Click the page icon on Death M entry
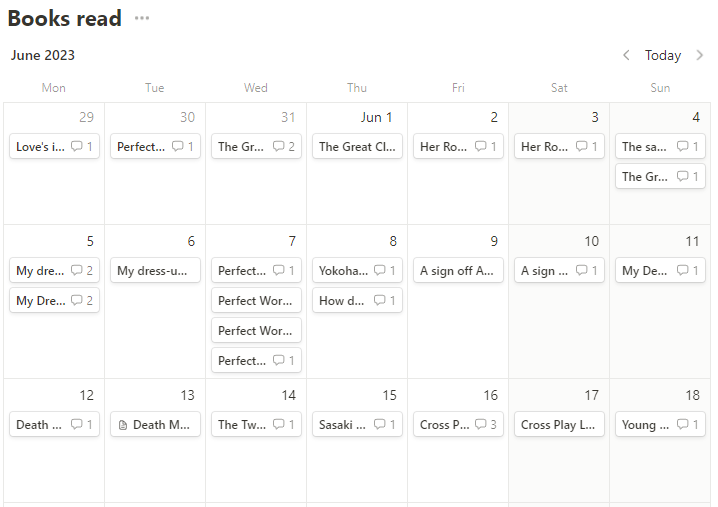718x507 pixels. 123,425
